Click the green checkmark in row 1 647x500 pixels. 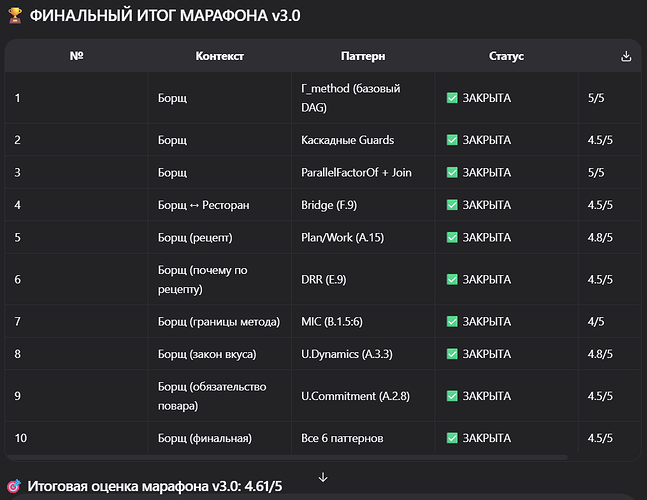pos(452,98)
